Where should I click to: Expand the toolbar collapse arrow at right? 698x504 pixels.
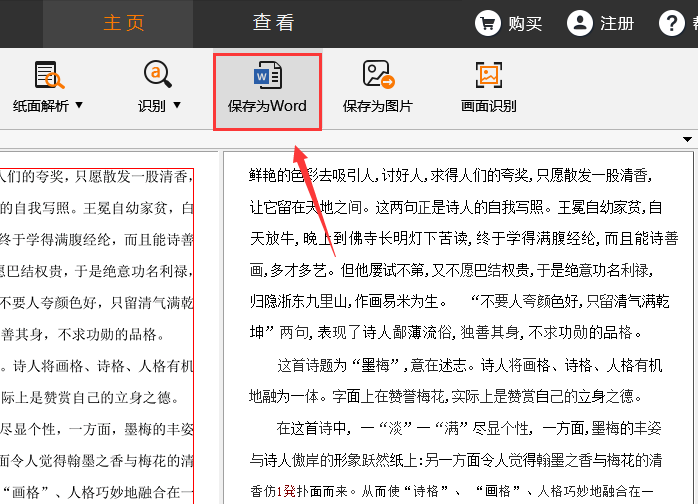click(687, 139)
